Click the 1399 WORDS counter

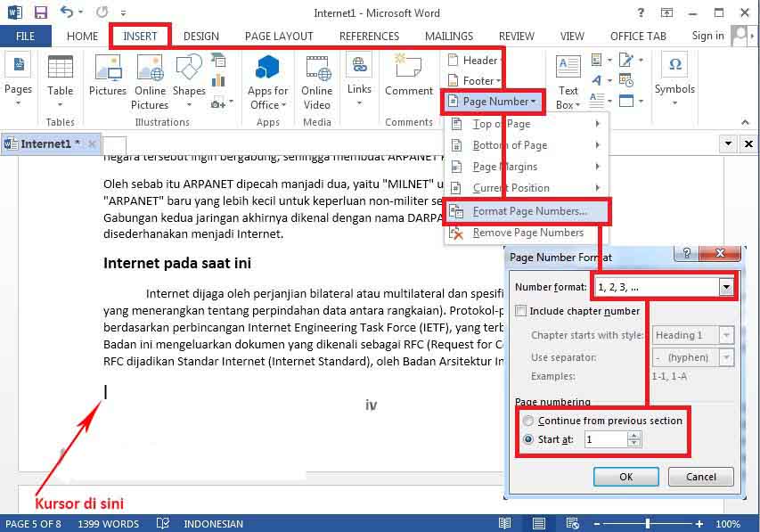(108, 524)
